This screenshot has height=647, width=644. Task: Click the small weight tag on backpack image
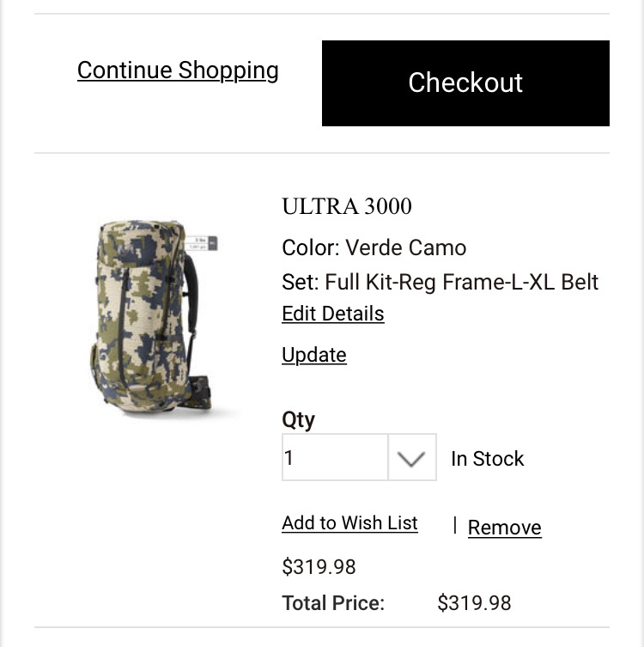tap(201, 243)
